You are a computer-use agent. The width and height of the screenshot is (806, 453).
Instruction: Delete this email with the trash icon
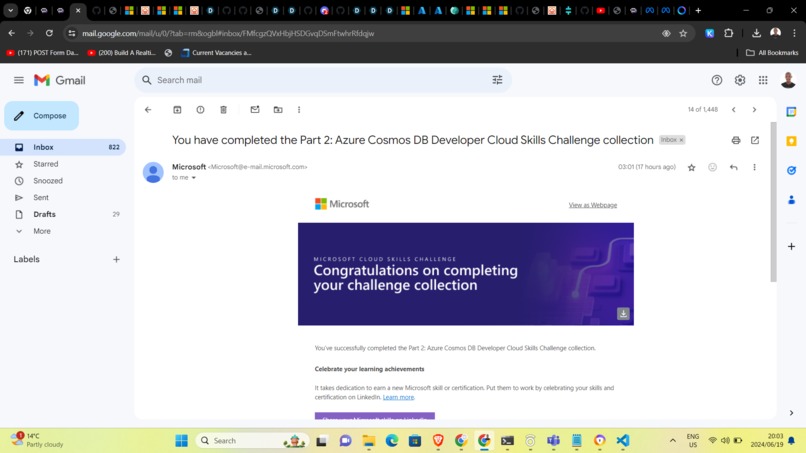224,110
